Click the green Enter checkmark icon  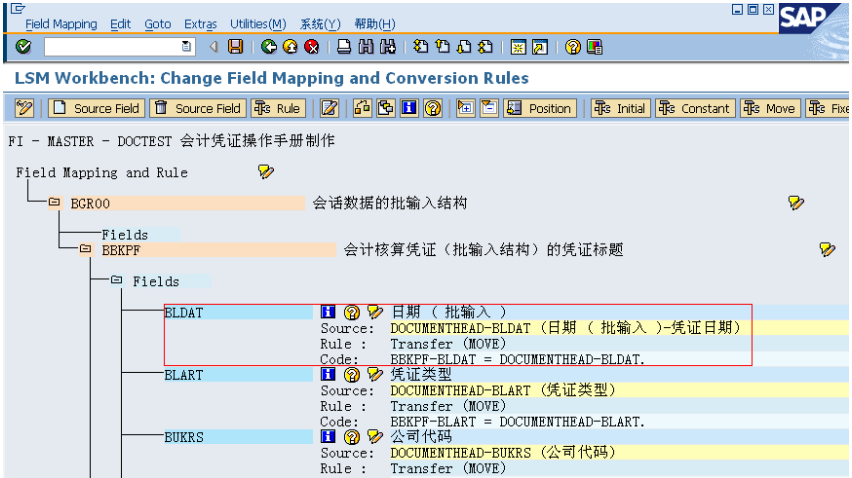[23, 47]
